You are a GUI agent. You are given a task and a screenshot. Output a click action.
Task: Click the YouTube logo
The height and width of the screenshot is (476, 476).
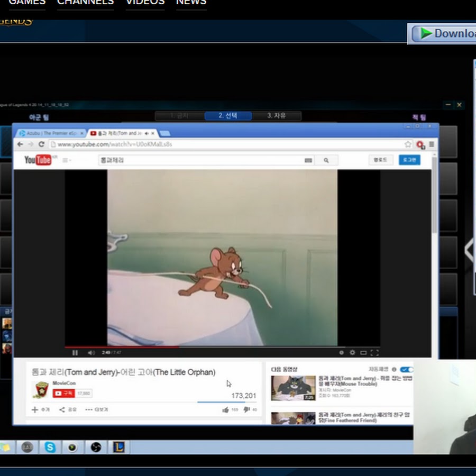[x=38, y=160]
